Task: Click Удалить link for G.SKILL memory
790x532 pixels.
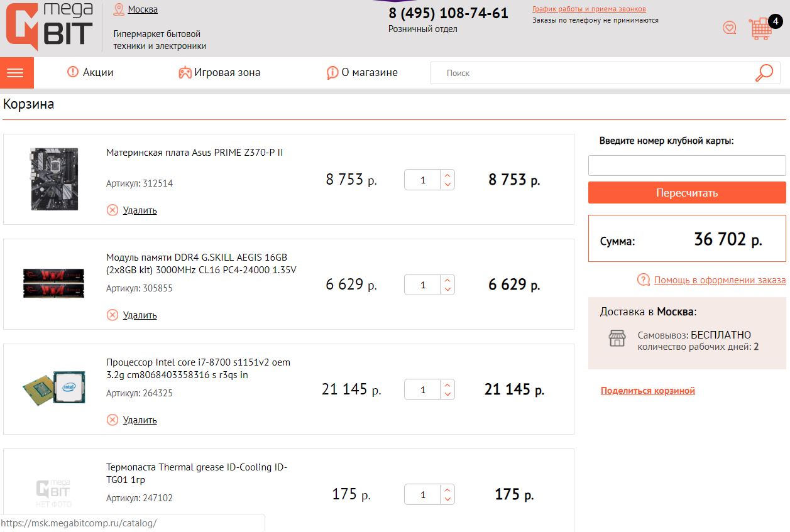Action: pos(140,315)
